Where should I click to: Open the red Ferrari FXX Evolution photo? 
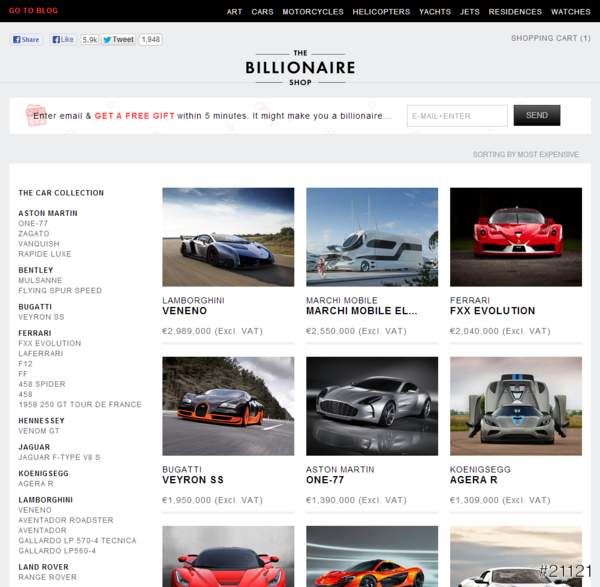click(516, 237)
